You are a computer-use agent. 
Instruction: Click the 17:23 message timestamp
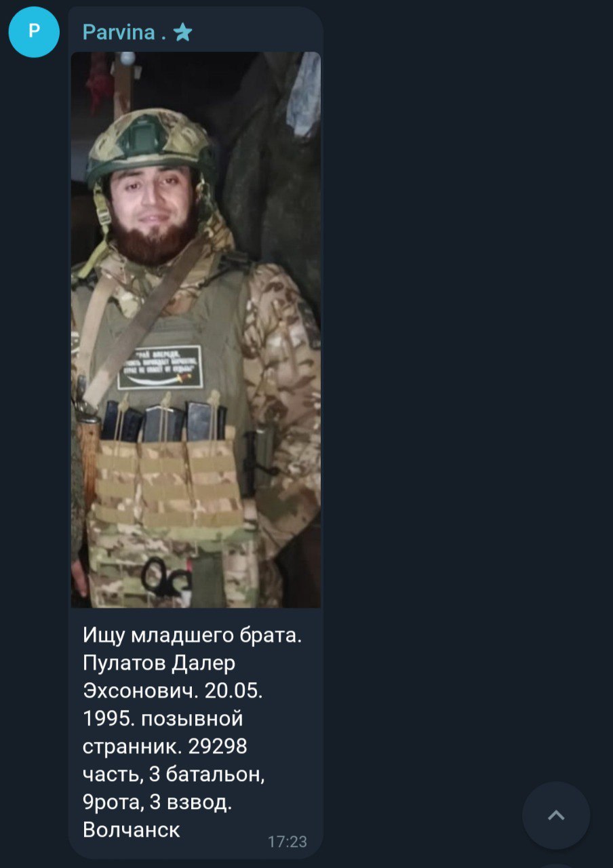[x=288, y=842]
